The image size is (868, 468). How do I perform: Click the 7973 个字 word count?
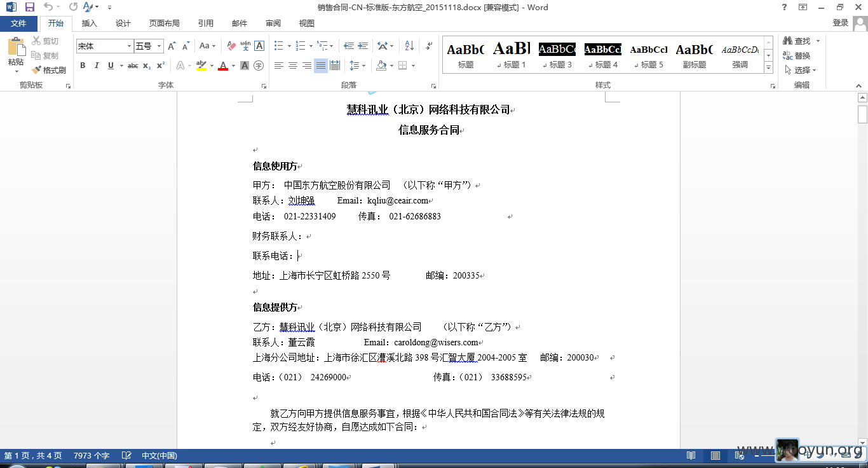pyautogui.click(x=92, y=455)
